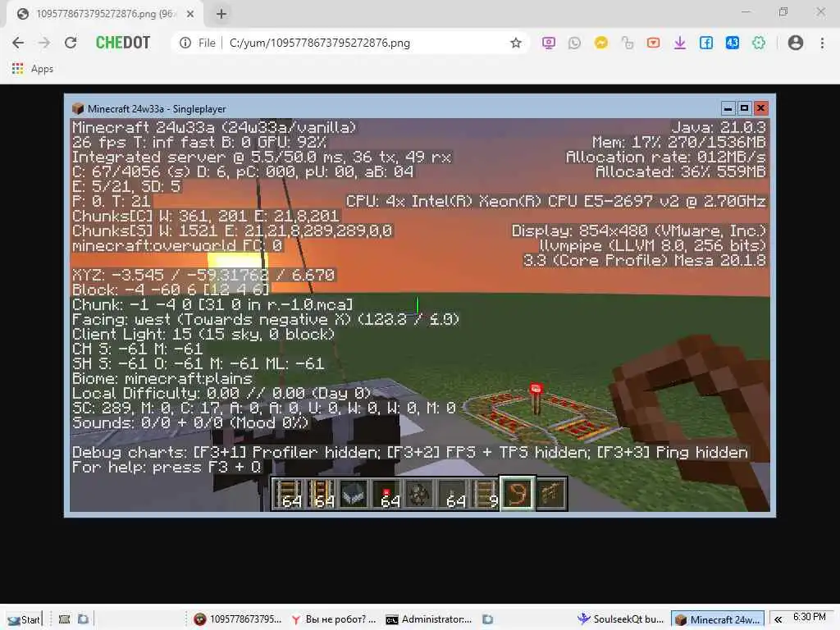Click the 'XYZ: -3.545' coordinates line
The height and width of the screenshot is (630, 840).
pyautogui.click(x=203, y=275)
